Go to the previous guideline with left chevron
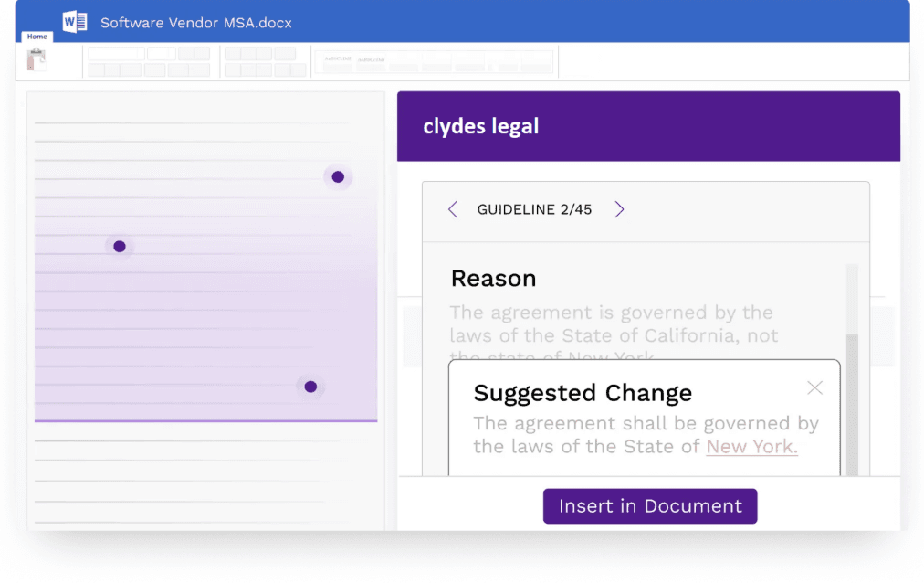 (453, 209)
